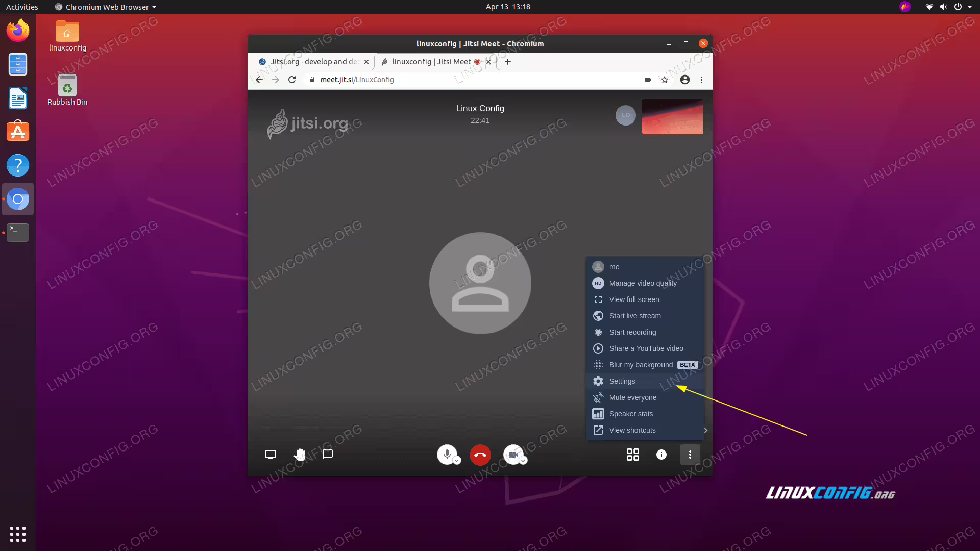
Task: Mute the microphone
Action: (447, 454)
